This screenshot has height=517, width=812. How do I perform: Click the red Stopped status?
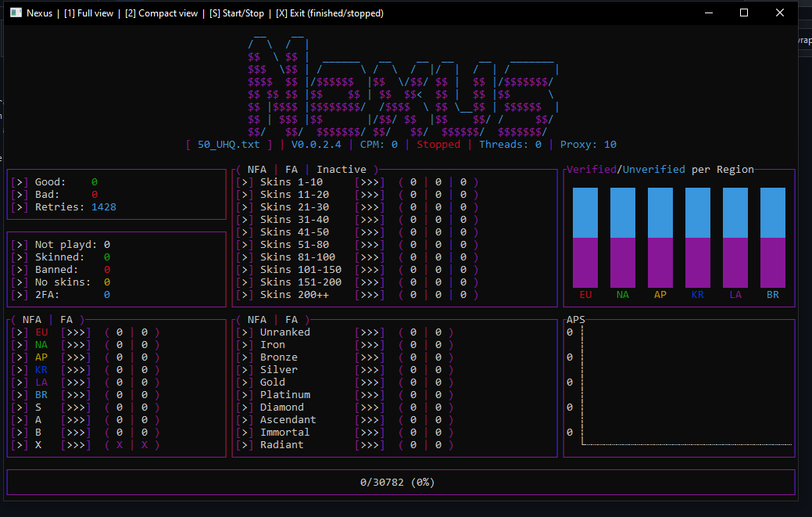[438, 145]
